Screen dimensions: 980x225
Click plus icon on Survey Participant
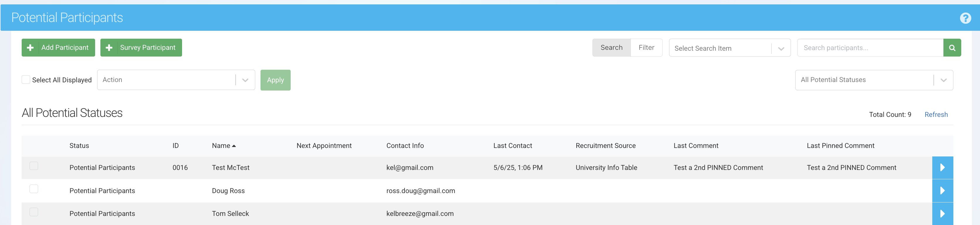pyautogui.click(x=109, y=47)
